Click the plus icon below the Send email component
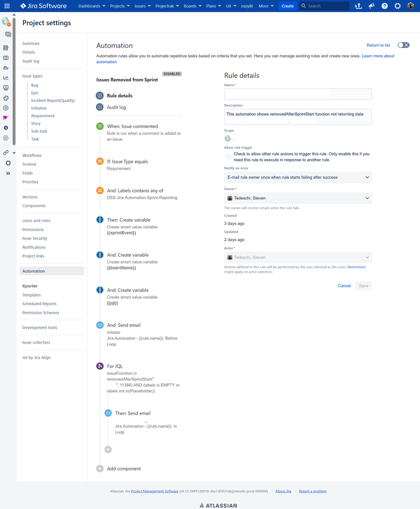Viewport: 420px width, 509px height. (108, 449)
